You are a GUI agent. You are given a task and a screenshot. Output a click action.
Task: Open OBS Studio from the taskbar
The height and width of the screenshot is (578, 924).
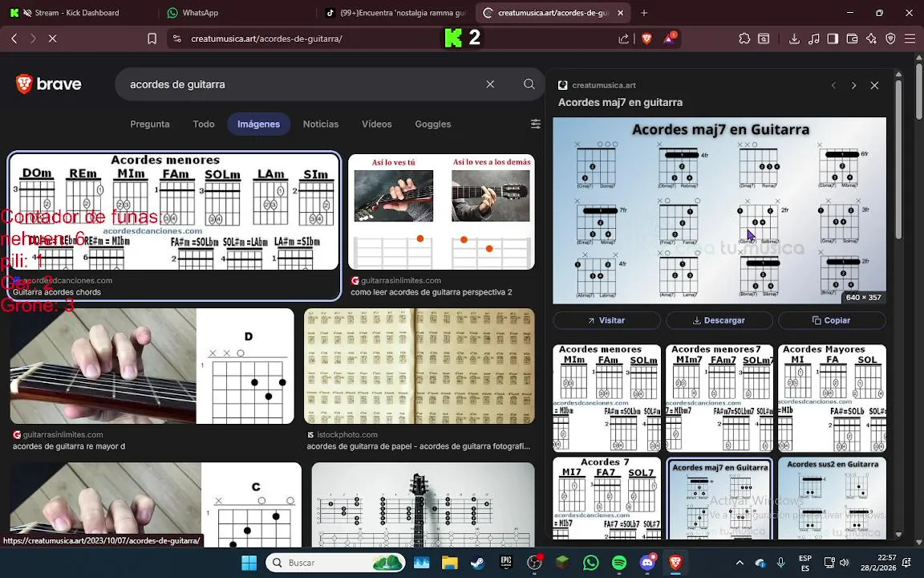[x=534, y=563]
